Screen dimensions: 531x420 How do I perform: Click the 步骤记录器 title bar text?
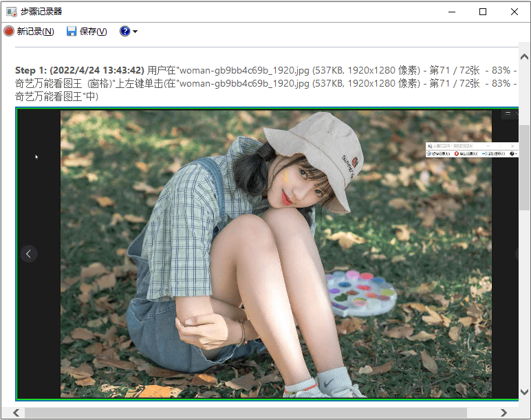click(45, 12)
